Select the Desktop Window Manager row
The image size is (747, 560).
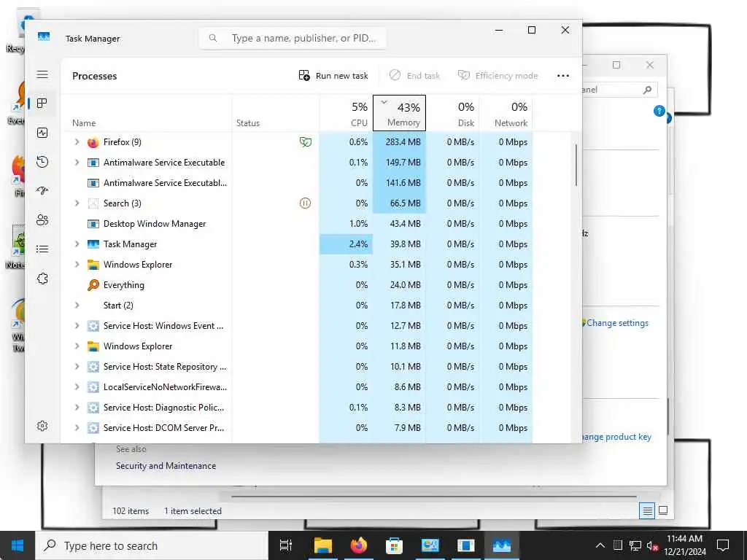tap(297, 224)
